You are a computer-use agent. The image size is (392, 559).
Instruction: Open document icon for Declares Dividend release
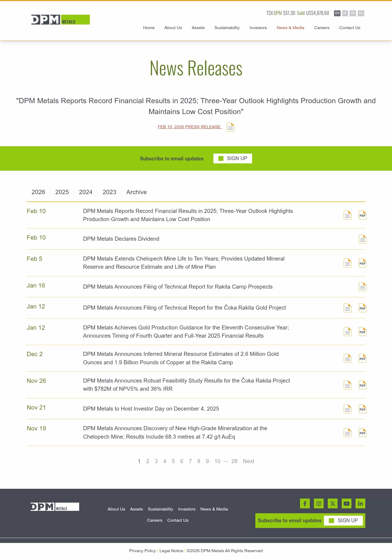pyautogui.click(x=363, y=239)
